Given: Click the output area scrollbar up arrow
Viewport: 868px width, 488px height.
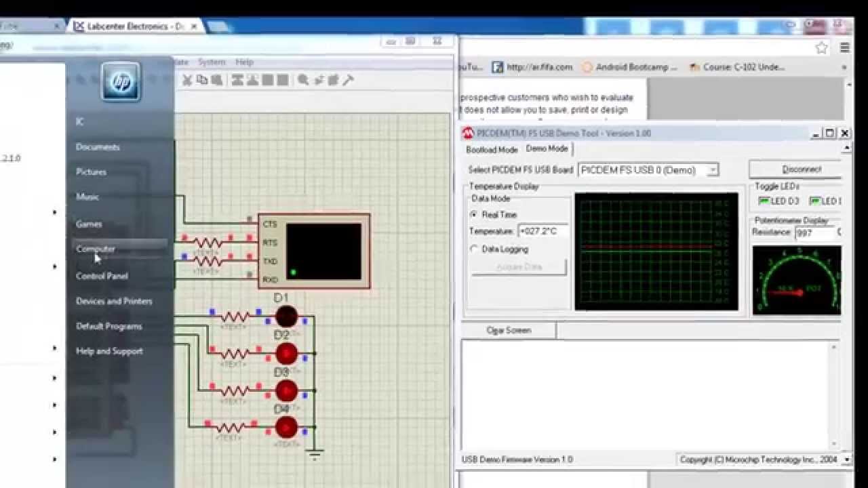Looking at the screenshot, I should pos(834,347).
